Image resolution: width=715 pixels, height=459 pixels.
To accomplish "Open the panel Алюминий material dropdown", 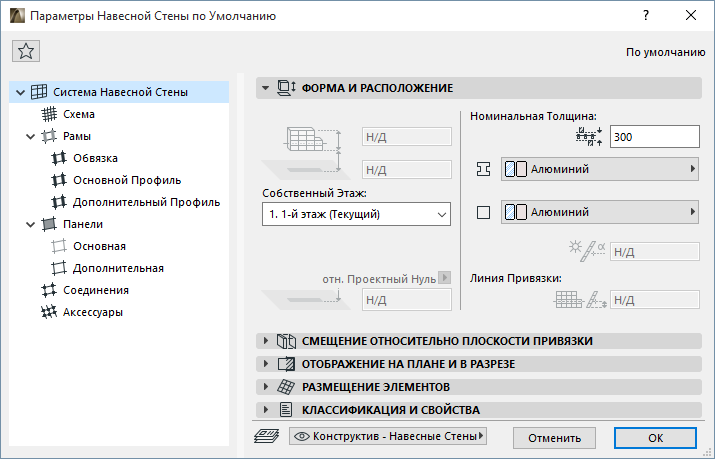I will click(600, 212).
